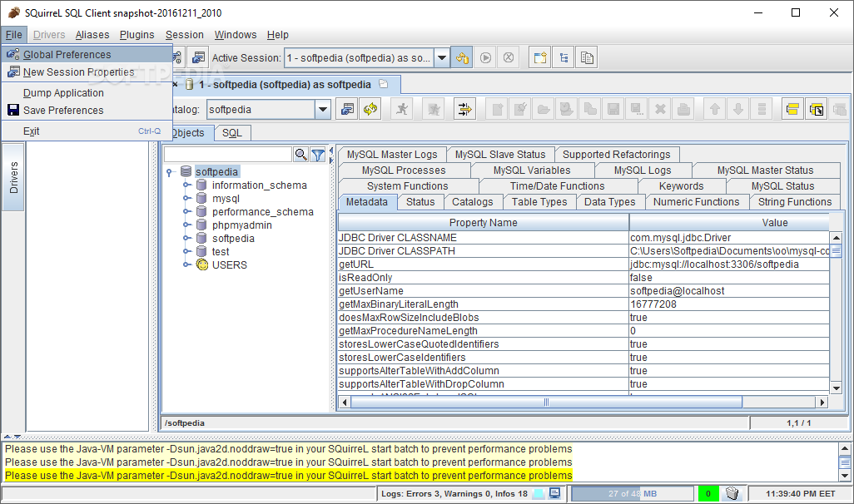The height and width of the screenshot is (504, 854).
Task: Click the refresh yellow arrows icon
Action: click(370, 110)
